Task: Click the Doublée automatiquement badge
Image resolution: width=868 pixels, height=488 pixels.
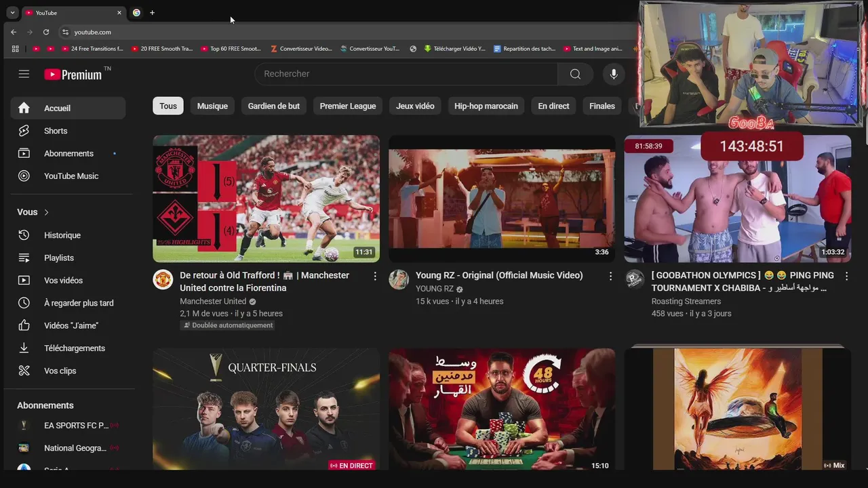Action: [227, 325]
